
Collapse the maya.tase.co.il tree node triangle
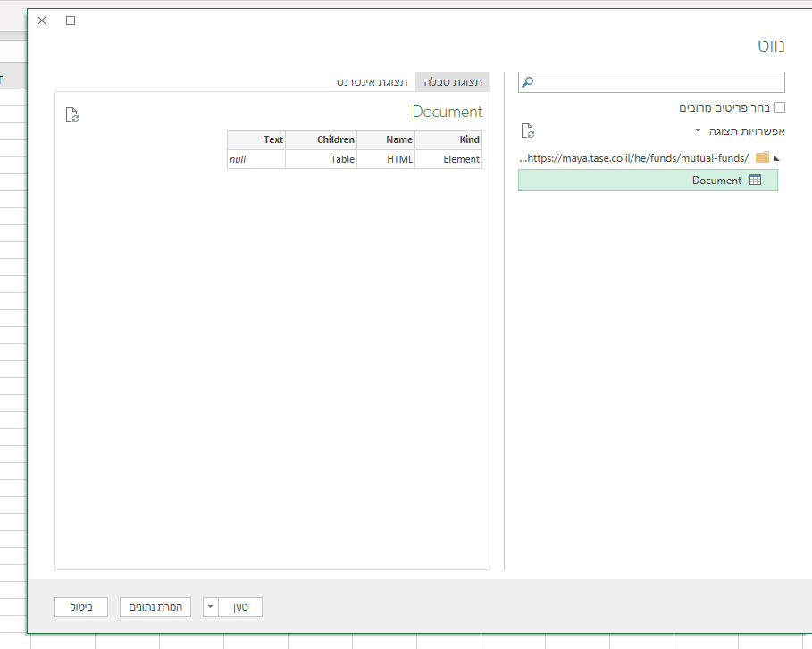[776, 158]
